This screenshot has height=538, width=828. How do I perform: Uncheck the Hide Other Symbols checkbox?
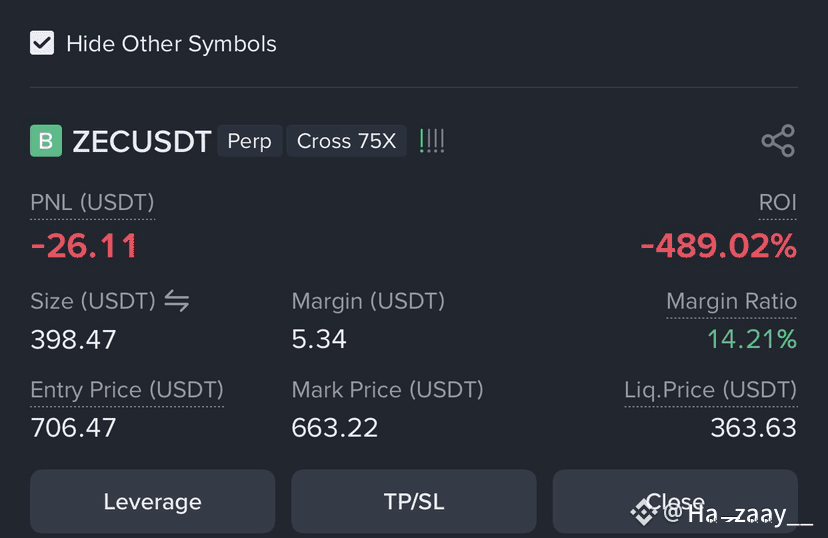pyautogui.click(x=42, y=43)
